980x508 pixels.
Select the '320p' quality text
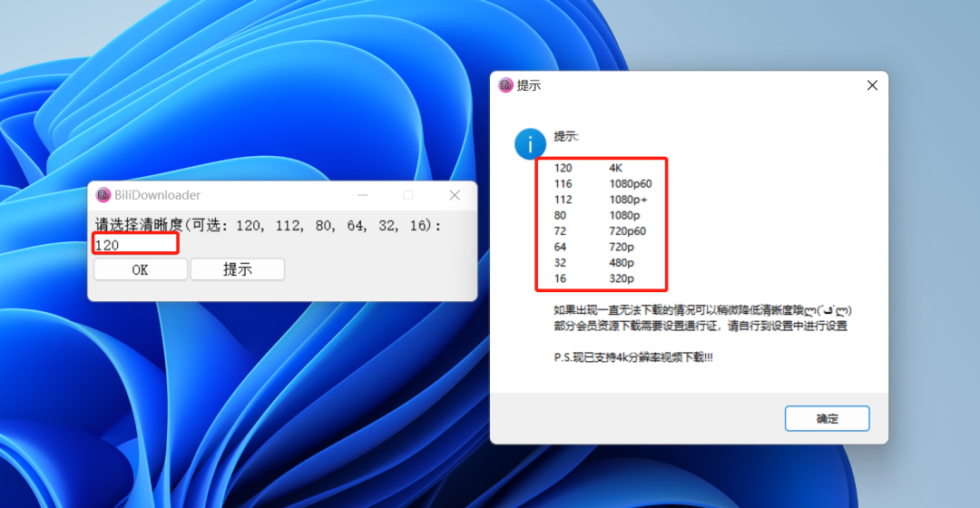(622, 278)
